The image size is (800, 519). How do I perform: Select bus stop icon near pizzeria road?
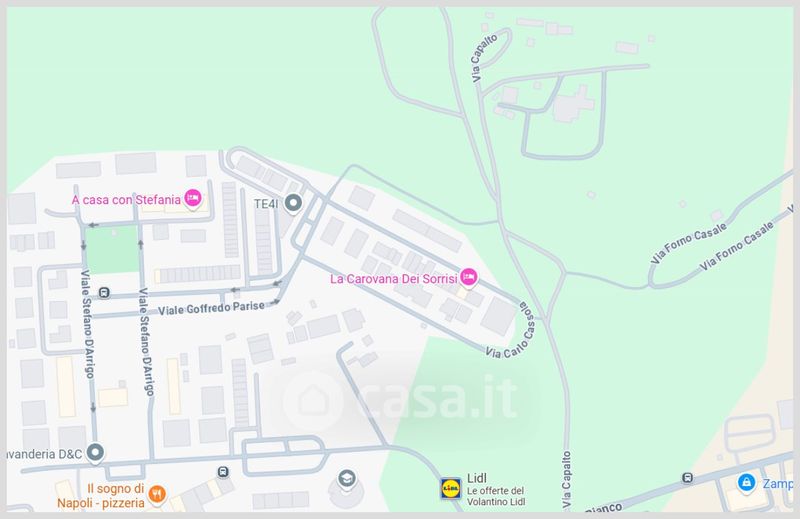click(x=222, y=472)
